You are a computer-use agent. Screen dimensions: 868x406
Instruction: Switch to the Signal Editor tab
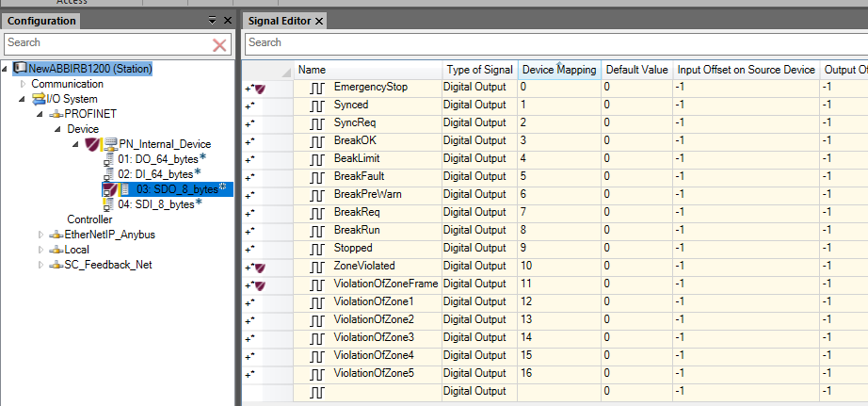click(279, 21)
